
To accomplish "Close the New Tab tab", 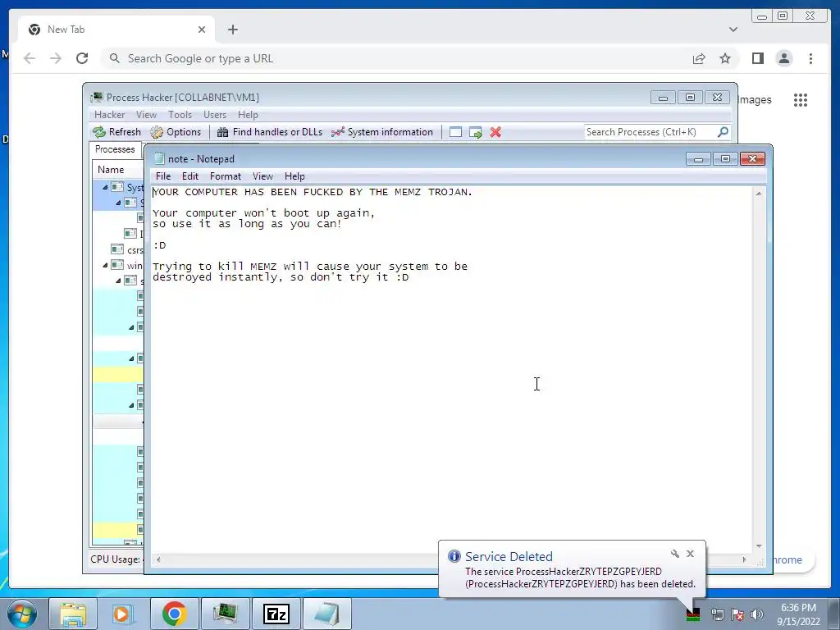I will (202, 30).
